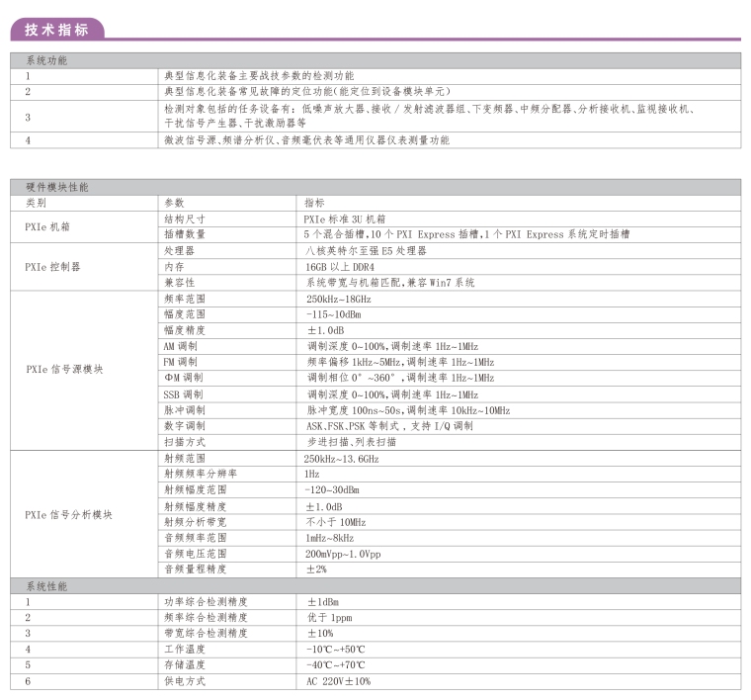751x700 pixels.
Task: Click the AM 调制 parameter cell
Action: [x=181, y=346]
